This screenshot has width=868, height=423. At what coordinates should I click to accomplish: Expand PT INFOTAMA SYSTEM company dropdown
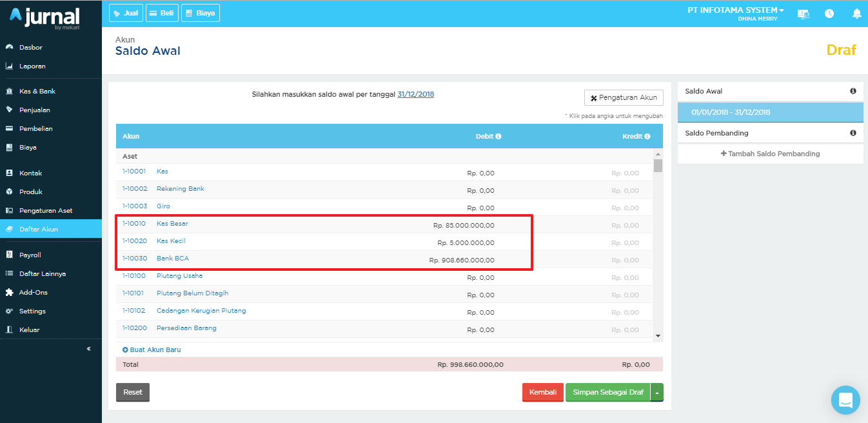pyautogui.click(x=736, y=10)
